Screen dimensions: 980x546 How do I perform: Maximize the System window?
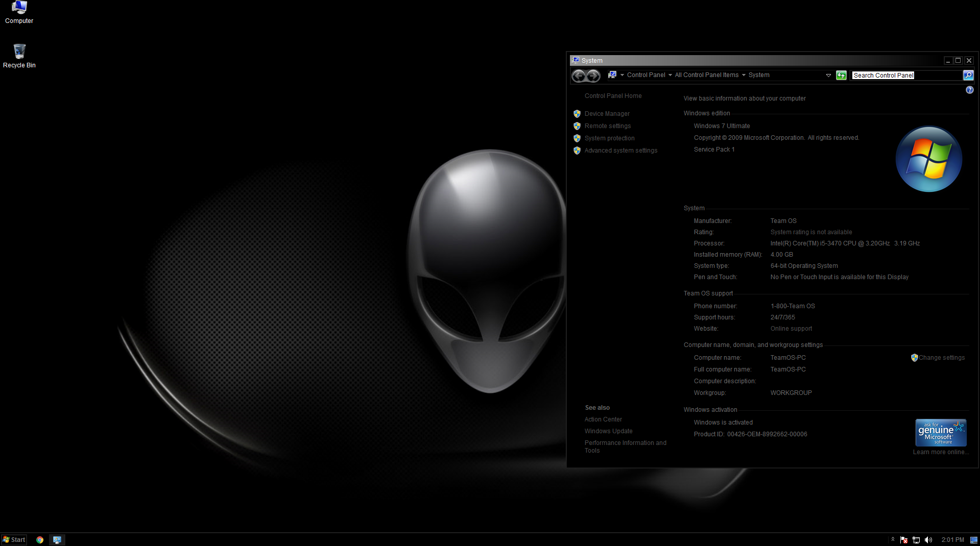click(x=958, y=60)
